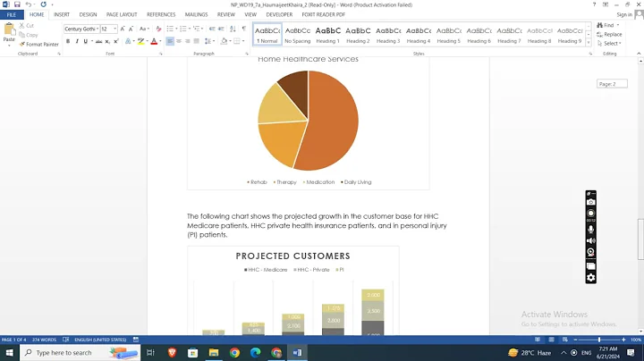644x361 pixels.
Task: Center align text
Action: (x=179, y=41)
